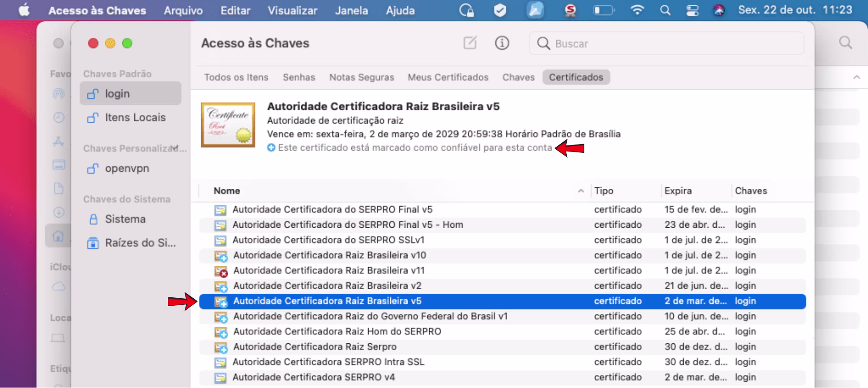This screenshot has height=388, width=868.
Task: Select Raiz Brasileira v10 certificate
Action: (x=502, y=255)
